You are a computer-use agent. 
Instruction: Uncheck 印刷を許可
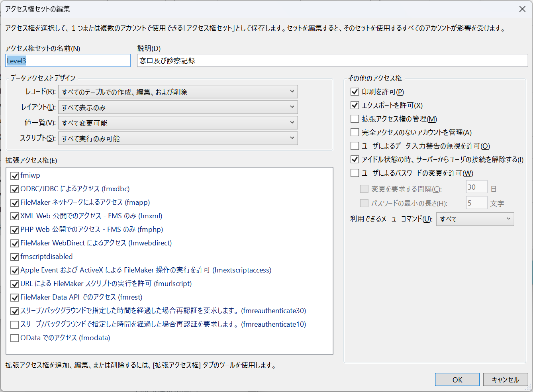(355, 92)
